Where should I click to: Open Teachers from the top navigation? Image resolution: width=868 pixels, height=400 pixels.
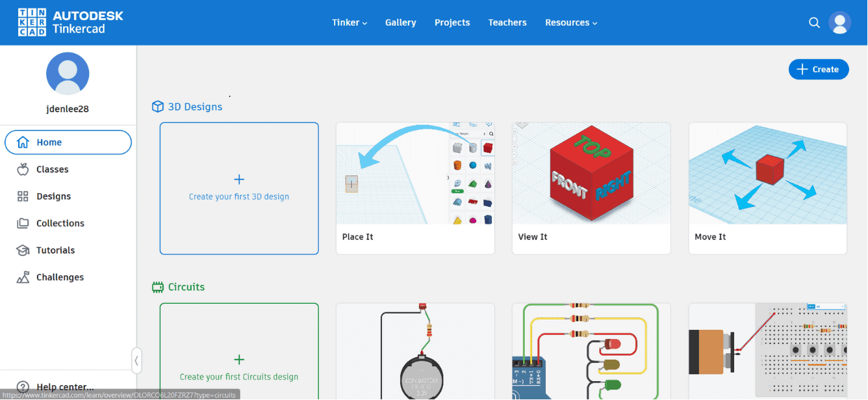click(507, 22)
